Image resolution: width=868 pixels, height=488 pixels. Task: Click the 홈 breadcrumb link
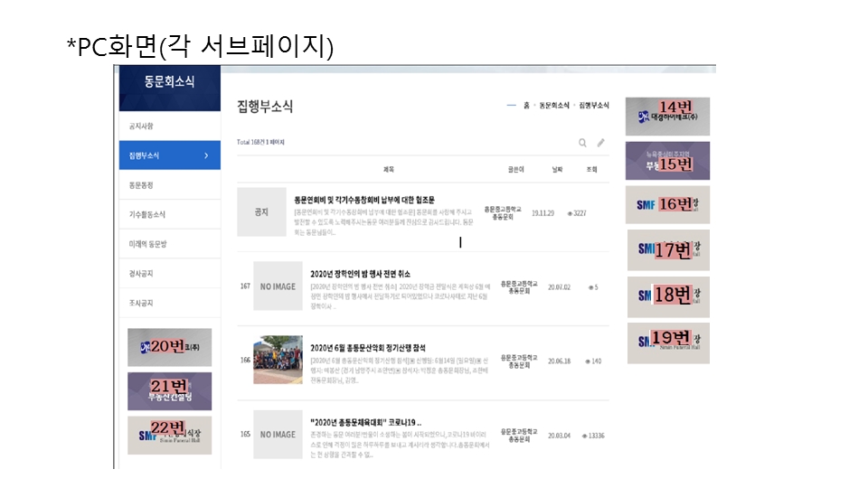[526, 105]
